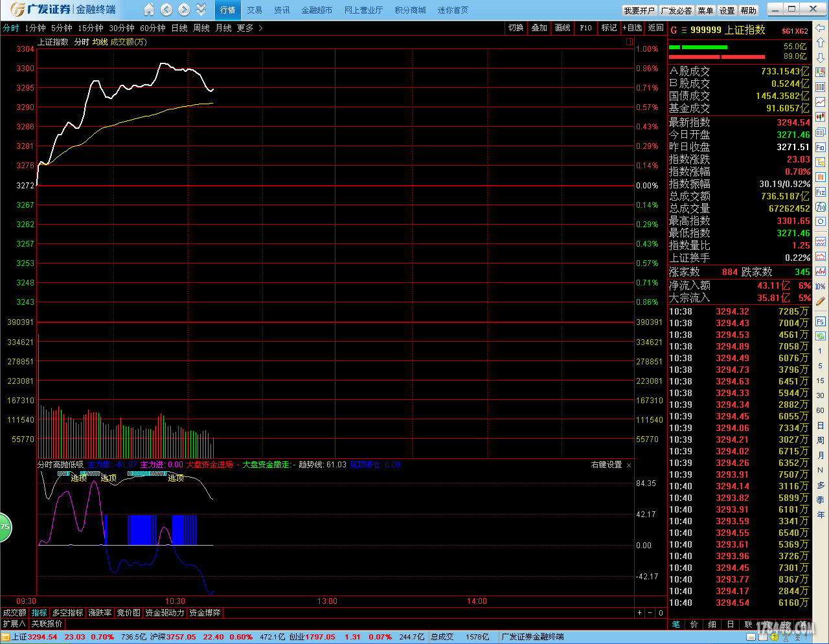The height and width of the screenshot is (644, 829).
Task: Click the F10 icon in the right sidebar
Action: pos(821,147)
